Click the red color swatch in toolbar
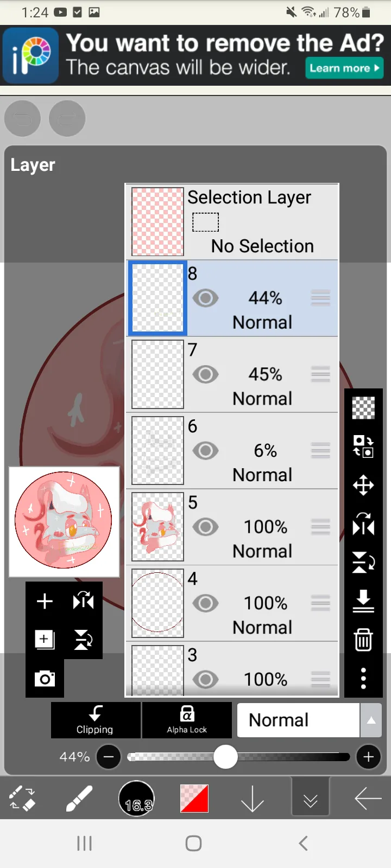The height and width of the screenshot is (868, 391). (x=194, y=799)
